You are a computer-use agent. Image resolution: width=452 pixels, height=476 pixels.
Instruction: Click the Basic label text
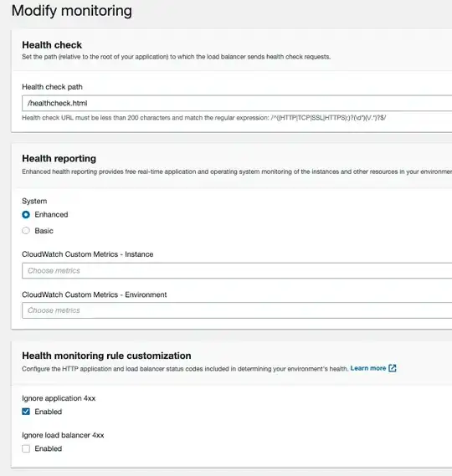point(44,231)
